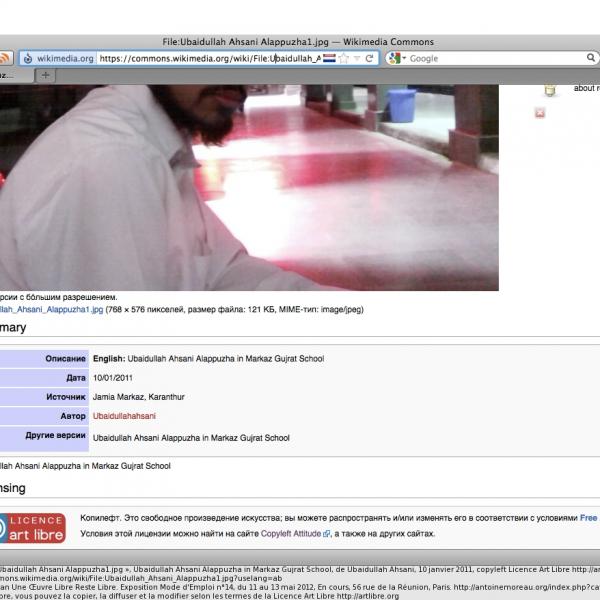Reload the page with the refresh icon
The width and height of the screenshot is (600, 600).
coord(369,59)
